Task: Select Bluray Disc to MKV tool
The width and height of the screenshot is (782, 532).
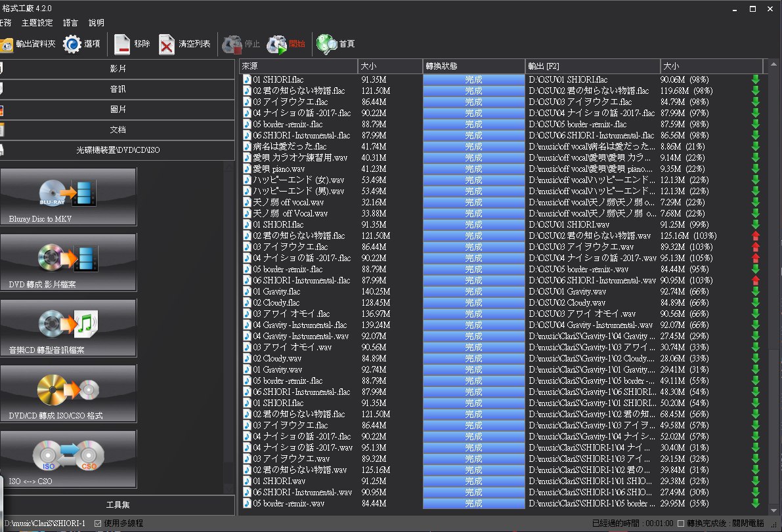Action: [x=69, y=196]
